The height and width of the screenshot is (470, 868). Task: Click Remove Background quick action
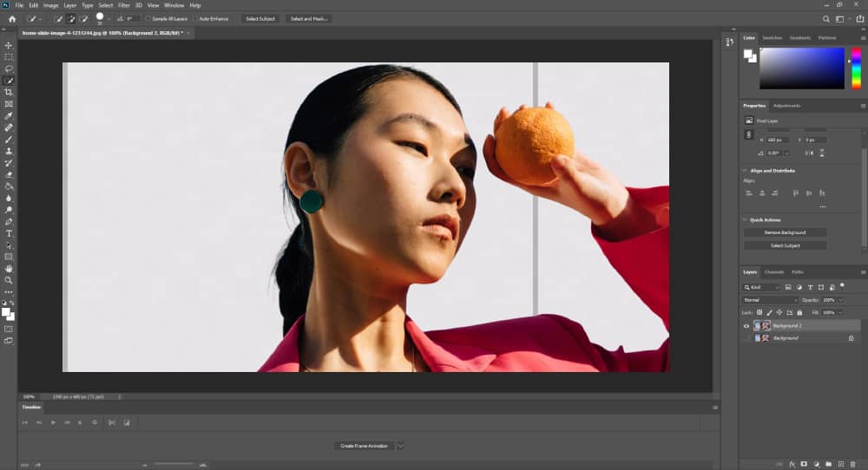pos(785,232)
